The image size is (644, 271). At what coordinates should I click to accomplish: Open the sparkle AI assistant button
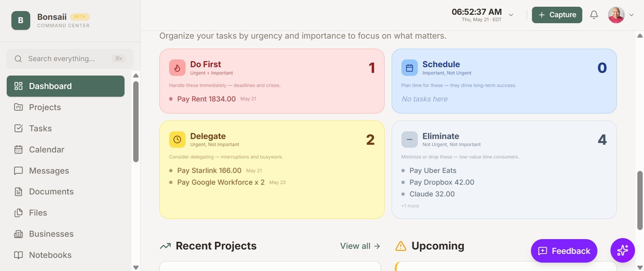[x=622, y=250]
